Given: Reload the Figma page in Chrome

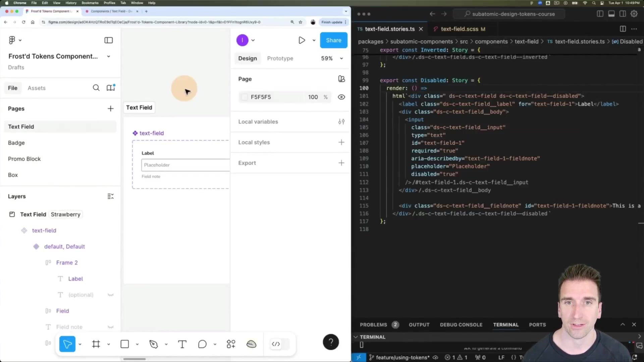Looking at the screenshot, I should click(x=23, y=22).
